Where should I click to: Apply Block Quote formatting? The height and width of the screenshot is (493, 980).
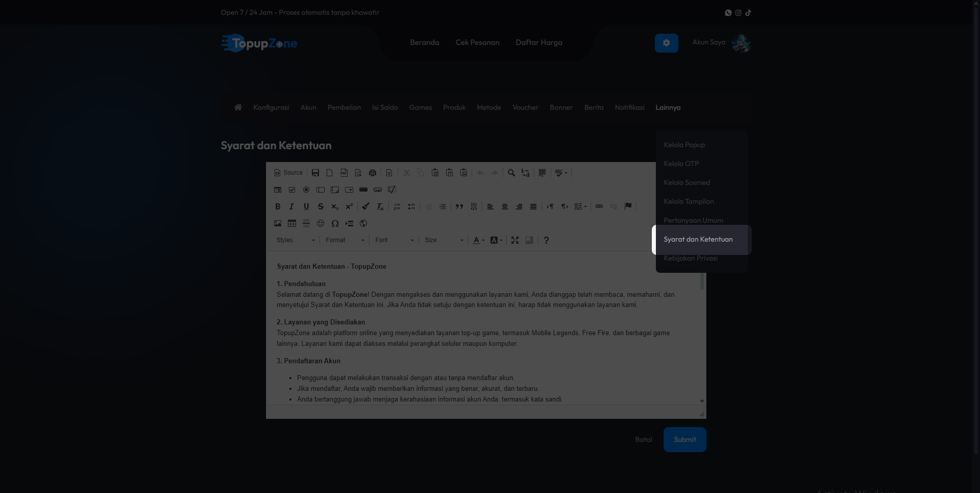(459, 206)
